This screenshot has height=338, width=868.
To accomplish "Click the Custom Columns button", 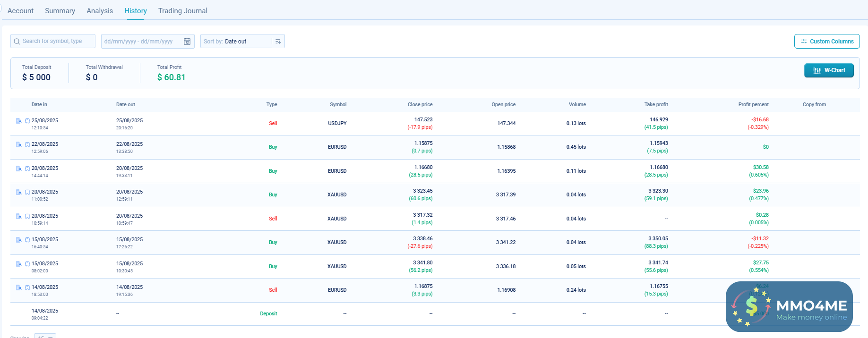I will click(x=826, y=42).
